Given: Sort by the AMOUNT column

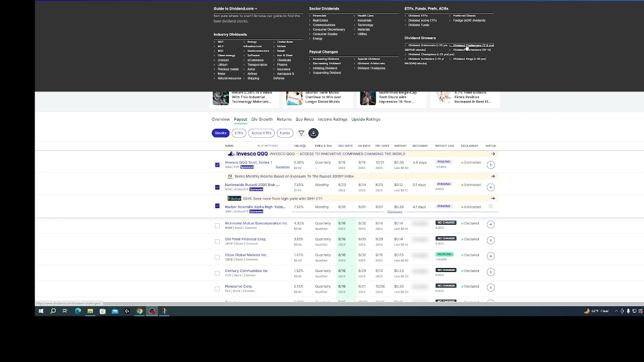Looking at the screenshot, I should [x=400, y=146].
